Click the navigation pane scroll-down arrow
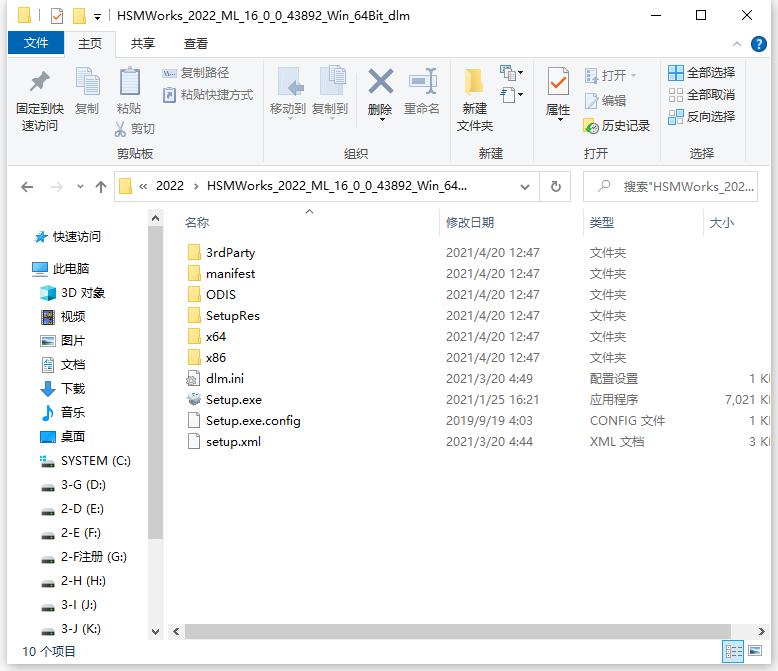778x671 pixels. (x=155, y=632)
